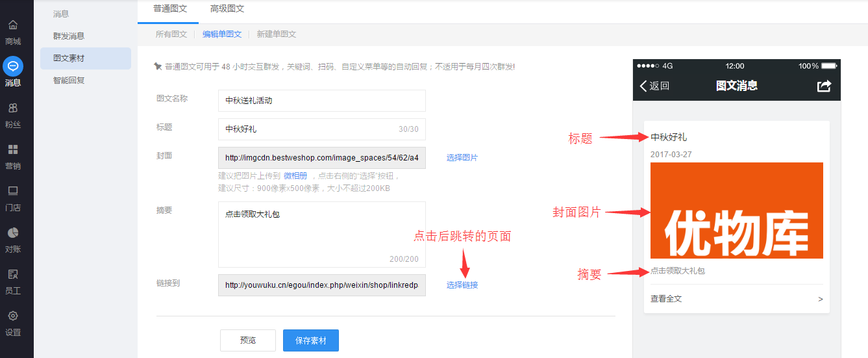This screenshot has height=358, width=868.
Task: Click the 对账 pie chart icon
Action: (13, 233)
